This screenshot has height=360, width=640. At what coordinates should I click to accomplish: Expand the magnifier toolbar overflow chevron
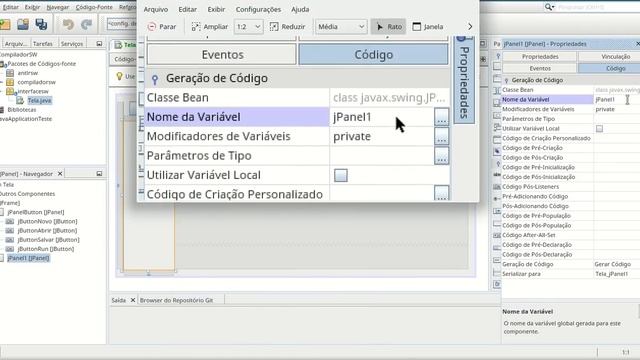point(470,27)
